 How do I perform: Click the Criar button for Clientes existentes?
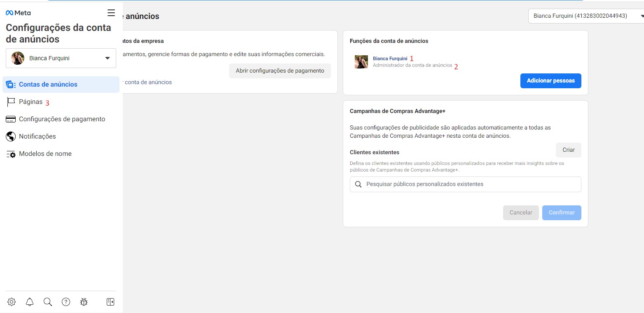568,150
